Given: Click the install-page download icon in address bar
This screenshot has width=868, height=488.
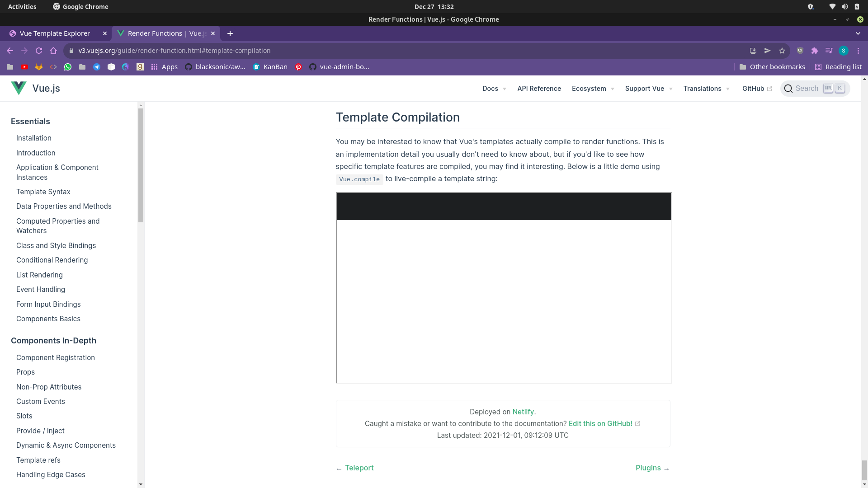Looking at the screenshot, I should coord(753,51).
